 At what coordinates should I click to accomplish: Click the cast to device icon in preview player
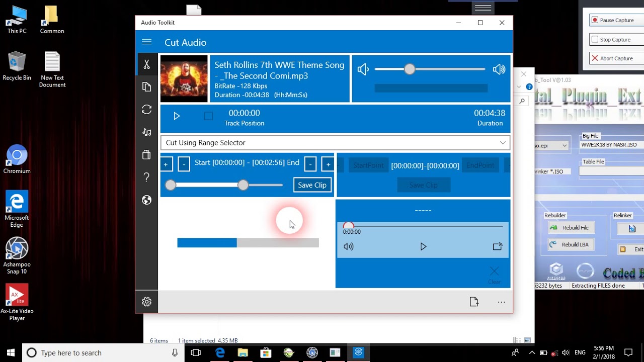pos(498,246)
